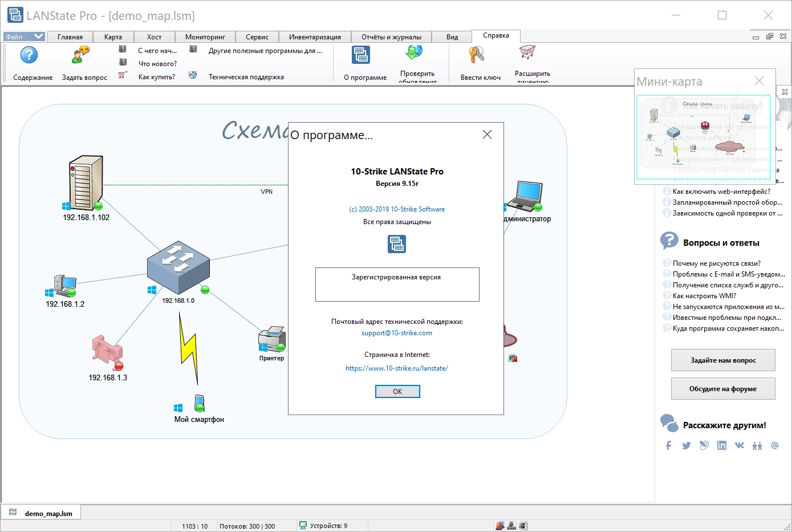792x532 pixels.
Task: Open Известные проблемы при подключении topic
Action: pyautogui.click(x=727, y=318)
